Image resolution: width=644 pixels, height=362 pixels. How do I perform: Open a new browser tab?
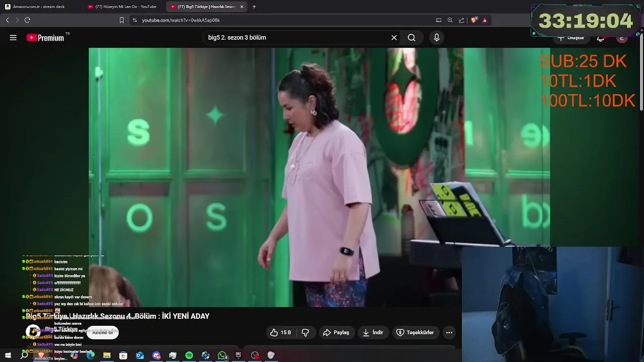pos(254,7)
